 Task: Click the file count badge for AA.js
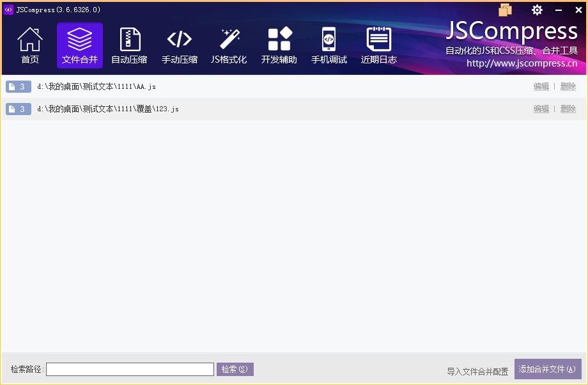coord(19,87)
